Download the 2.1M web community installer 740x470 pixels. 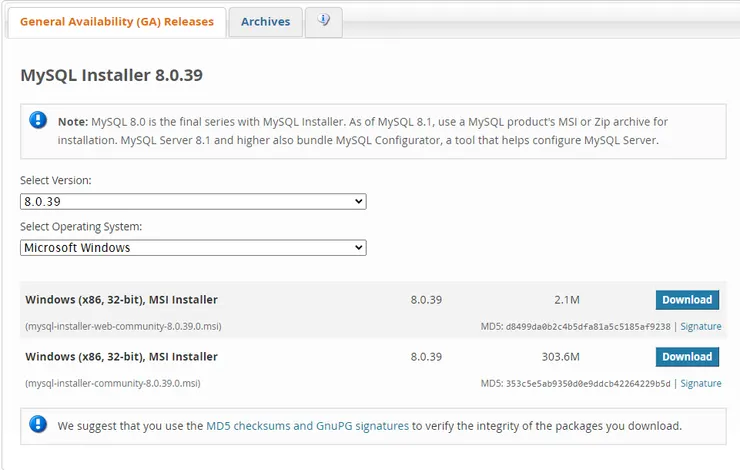tap(687, 300)
